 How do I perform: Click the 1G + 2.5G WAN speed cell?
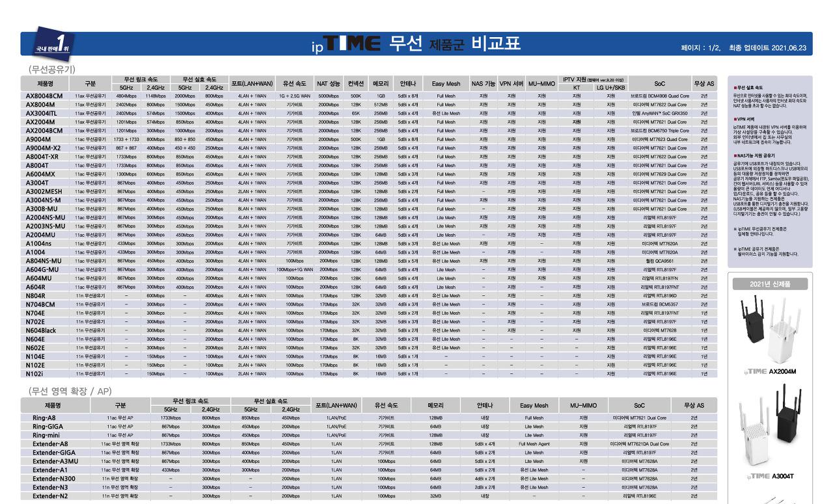tap(294, 96)
